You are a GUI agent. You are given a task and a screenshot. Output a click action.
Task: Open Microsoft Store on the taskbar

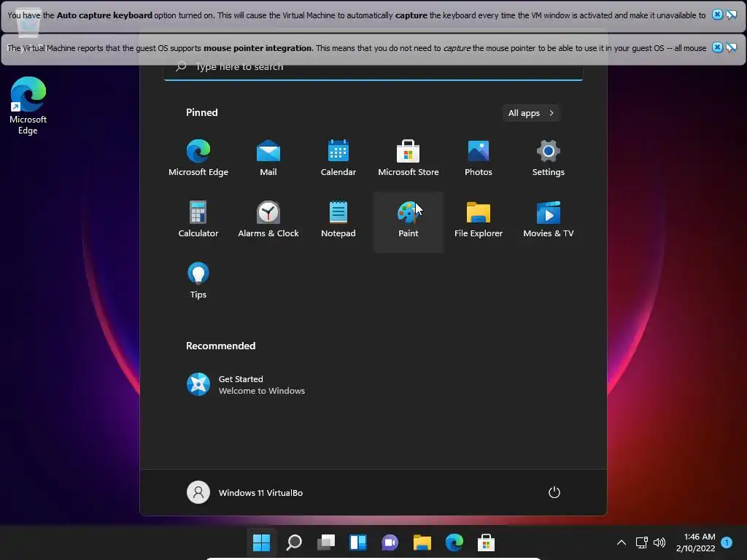[x=486, y=542]
